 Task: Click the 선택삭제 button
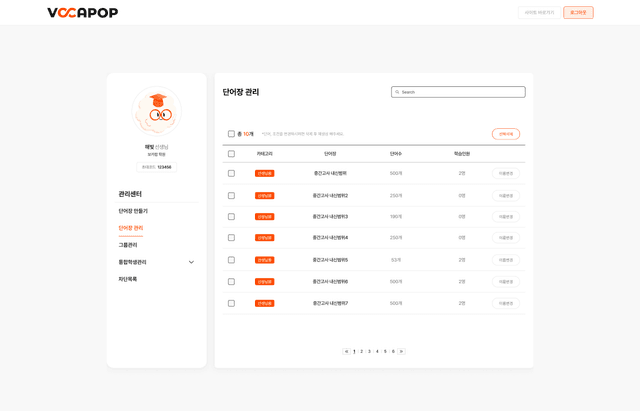click(506, 134)
